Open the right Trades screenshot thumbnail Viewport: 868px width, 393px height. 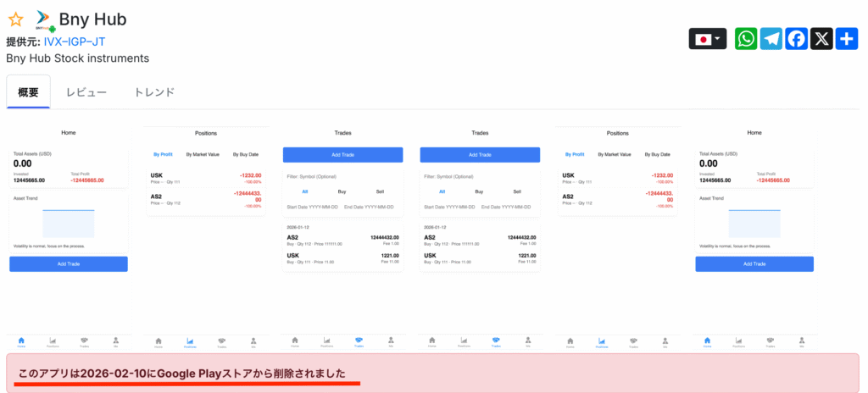click(480, 238)
